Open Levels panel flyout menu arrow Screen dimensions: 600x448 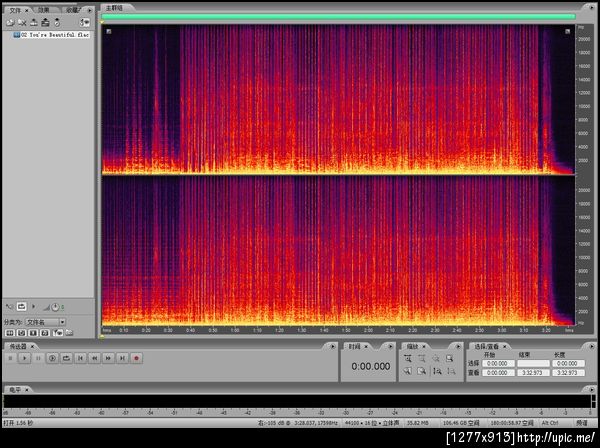click(x=592, y=390)
